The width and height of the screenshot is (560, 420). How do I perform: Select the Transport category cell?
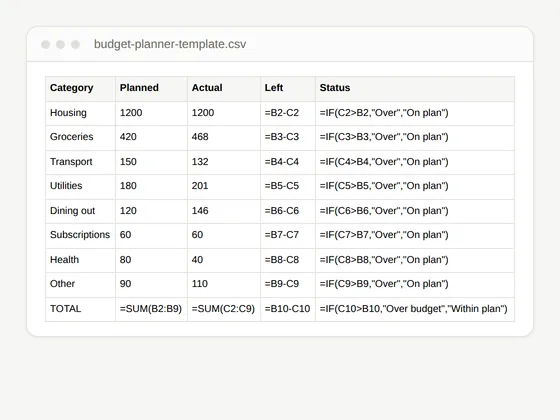point(80,162)
